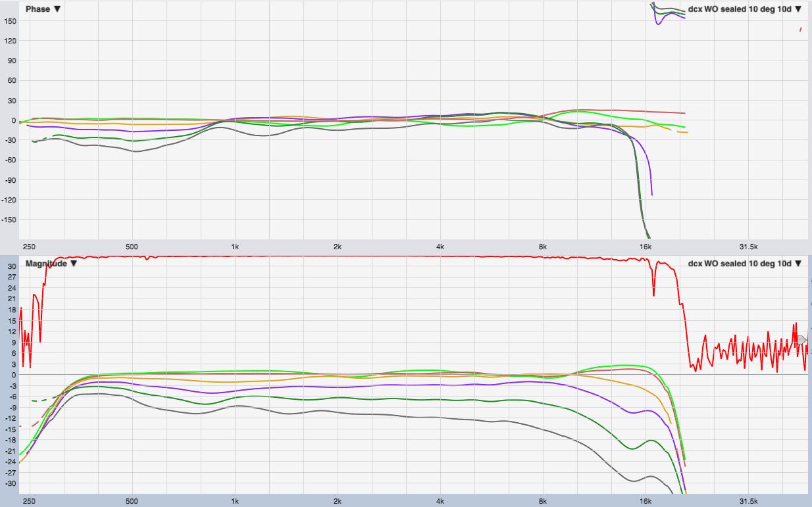This screenshot has height=507, width=812.
Task: Open the Magnitude graph's measurement selector dropdown
Action: pyautogui.click(x=745, y=263)
